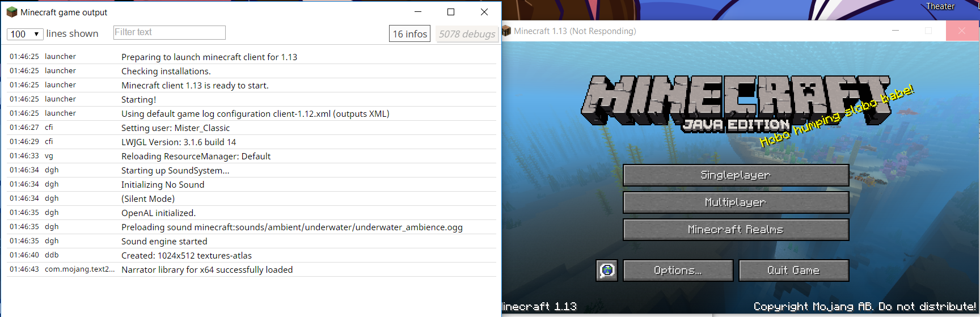Click the yellow 'Hobo humping slobo babe!' splash text
This screenshot has height=317, width=980.
click(x=837, y=116)
